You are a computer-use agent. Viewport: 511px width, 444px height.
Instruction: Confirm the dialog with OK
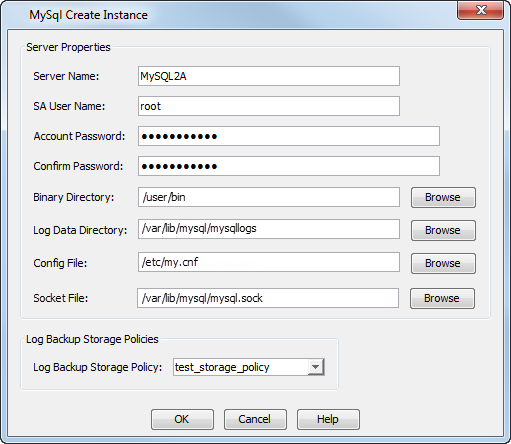coord(182,419)
